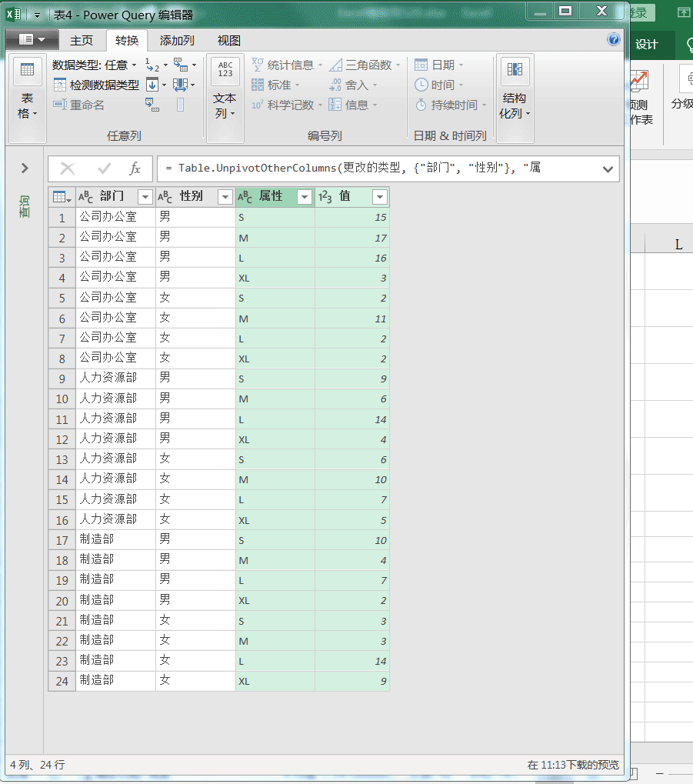Click the 日期 calendar icon
The height and width of the screenshot is (784, 693).
pyautogui.click(x=421, y=65)
